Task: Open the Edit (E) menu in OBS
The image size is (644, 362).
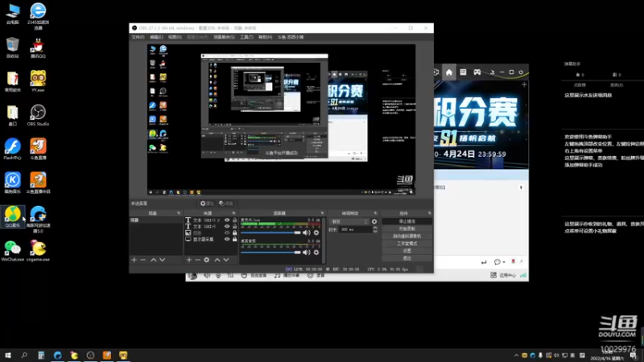Action: pos(156,37)
